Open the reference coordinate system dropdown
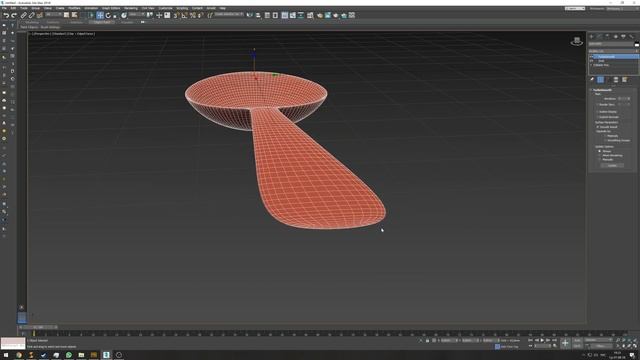The height and width of the screenshot is (360, 640). click(137, 15)
